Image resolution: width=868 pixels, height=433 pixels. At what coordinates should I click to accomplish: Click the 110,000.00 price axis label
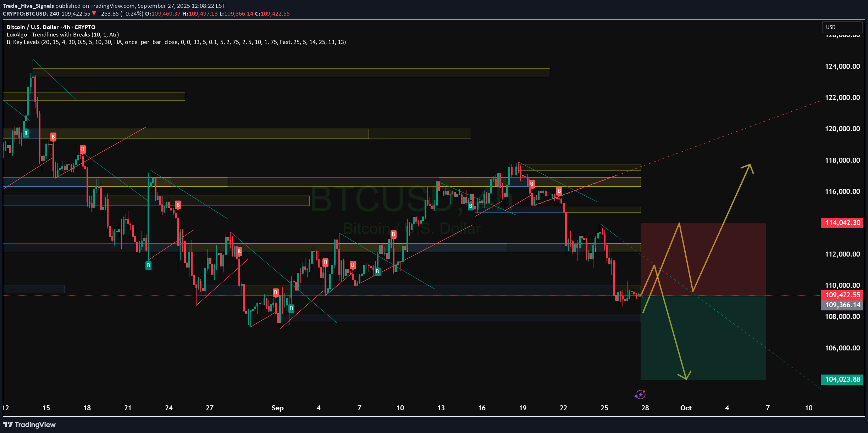tap(842, 286)
